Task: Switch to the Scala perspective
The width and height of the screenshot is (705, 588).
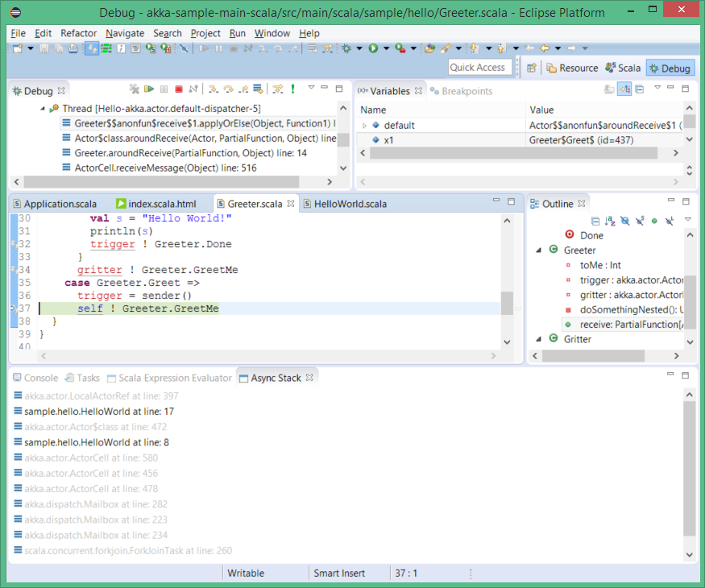Action: point(623,68)
